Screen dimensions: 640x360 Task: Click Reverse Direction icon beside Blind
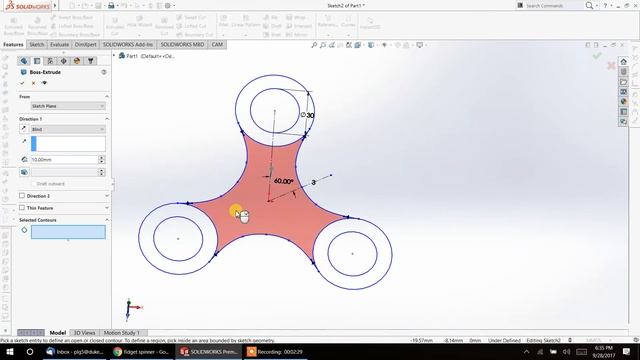click(24, 129)
